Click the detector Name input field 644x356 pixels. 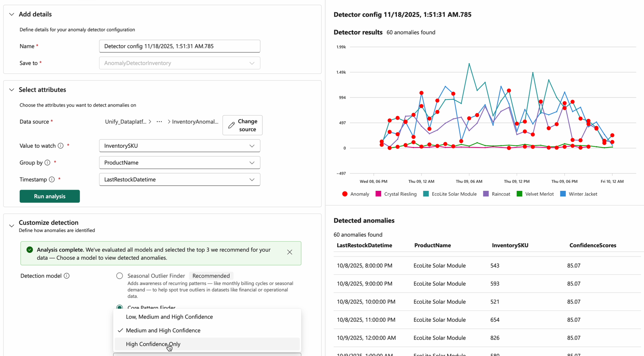(180, 46)
